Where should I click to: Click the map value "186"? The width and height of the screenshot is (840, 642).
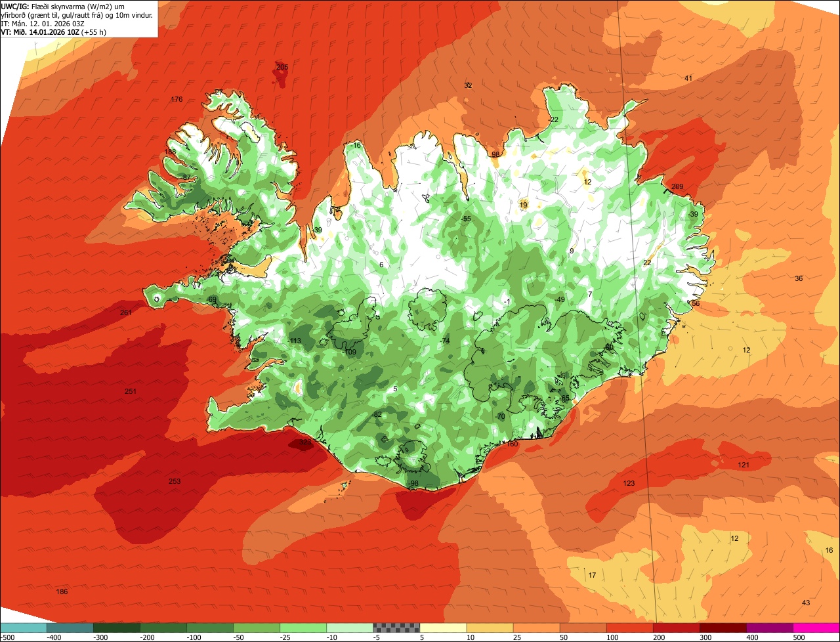(x=62, y=591)
